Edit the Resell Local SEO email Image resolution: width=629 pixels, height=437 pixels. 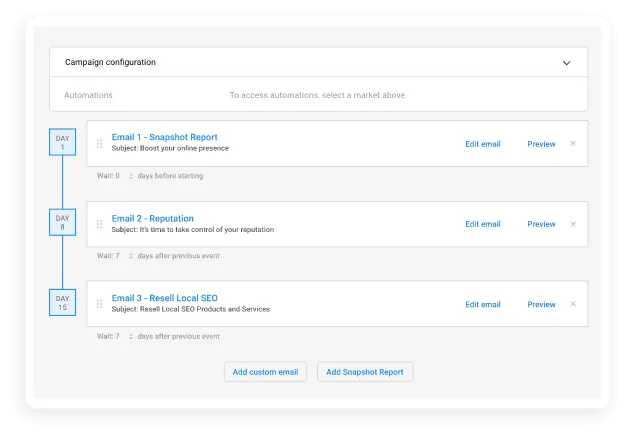coord(482,304)
